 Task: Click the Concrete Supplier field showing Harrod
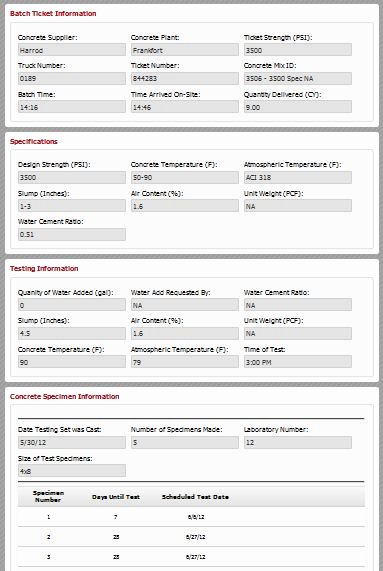tap(72, 50)
